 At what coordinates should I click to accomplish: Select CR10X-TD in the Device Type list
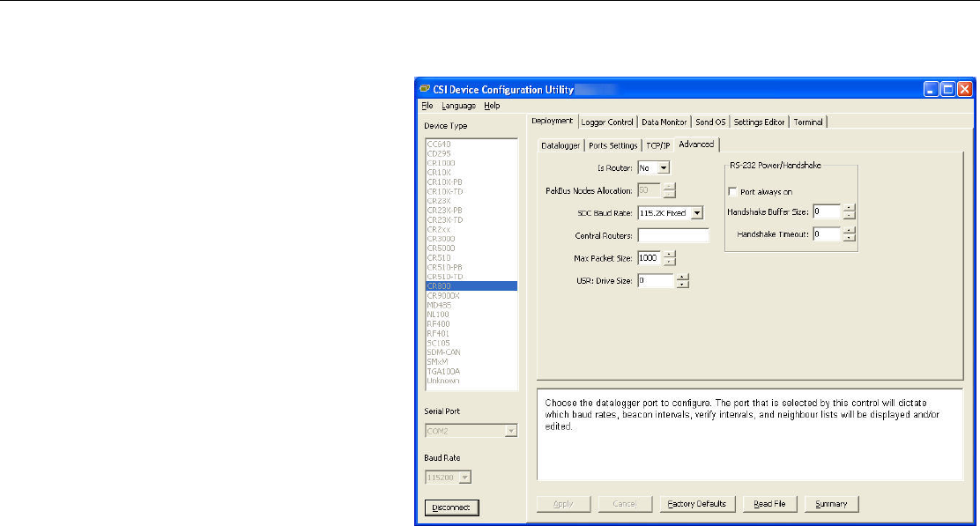[x=471, y=192]
